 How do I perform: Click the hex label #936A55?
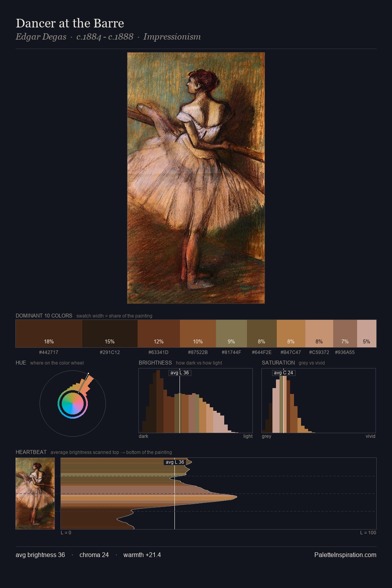pyautogui.click(x=345, y=352)
